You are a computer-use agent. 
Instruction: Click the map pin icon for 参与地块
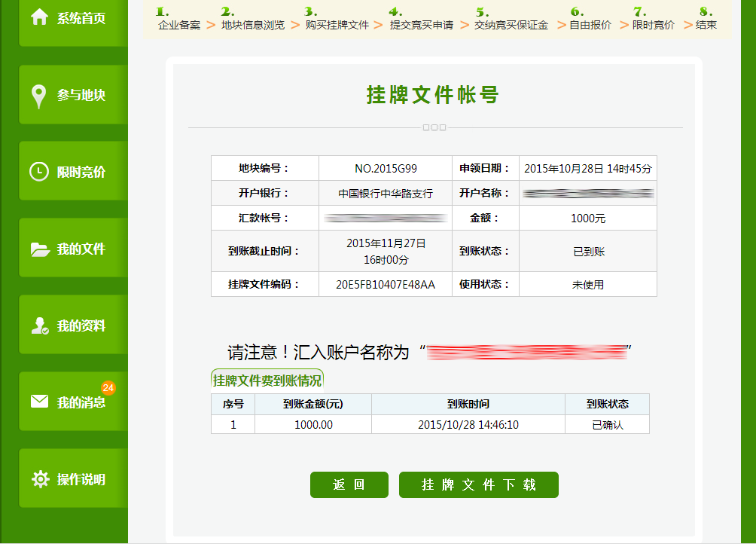pos(39,96)
